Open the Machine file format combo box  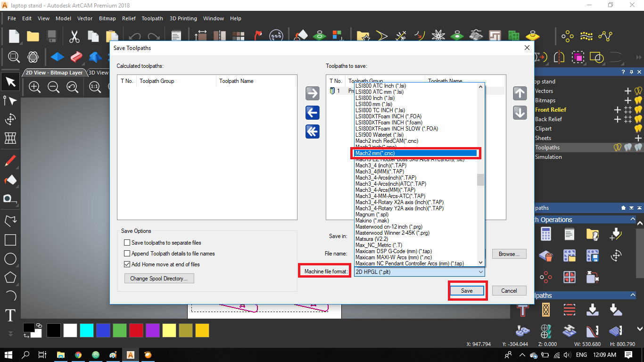419,272
